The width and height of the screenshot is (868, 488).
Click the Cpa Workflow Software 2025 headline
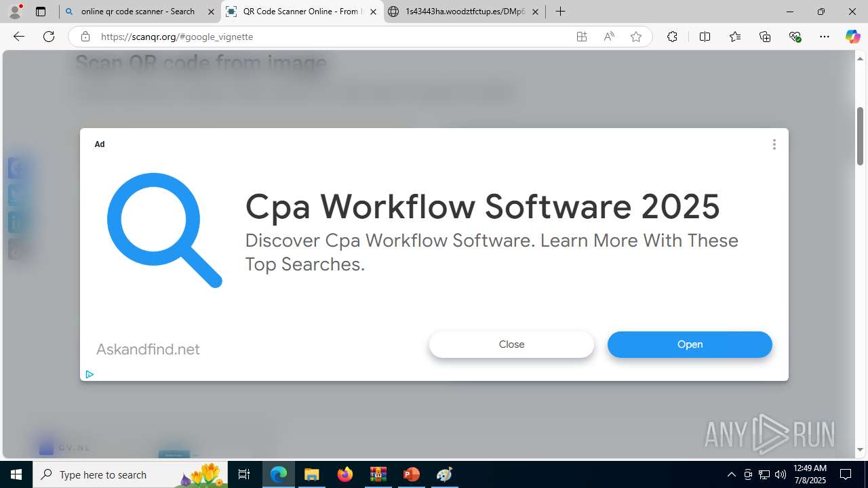coord(482,206)
